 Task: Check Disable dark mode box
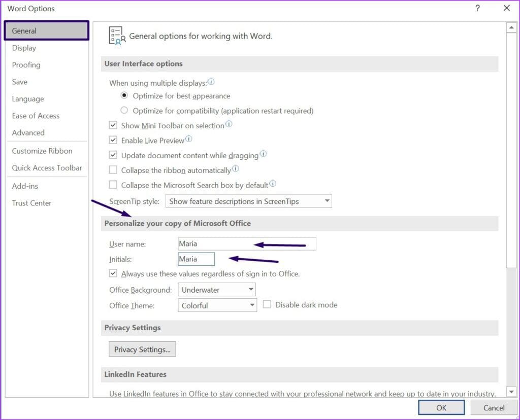click(x=267, y=304)
